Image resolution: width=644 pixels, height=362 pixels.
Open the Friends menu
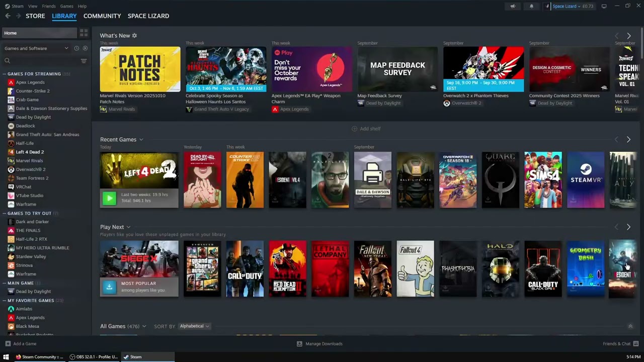[x=49, y=6]
